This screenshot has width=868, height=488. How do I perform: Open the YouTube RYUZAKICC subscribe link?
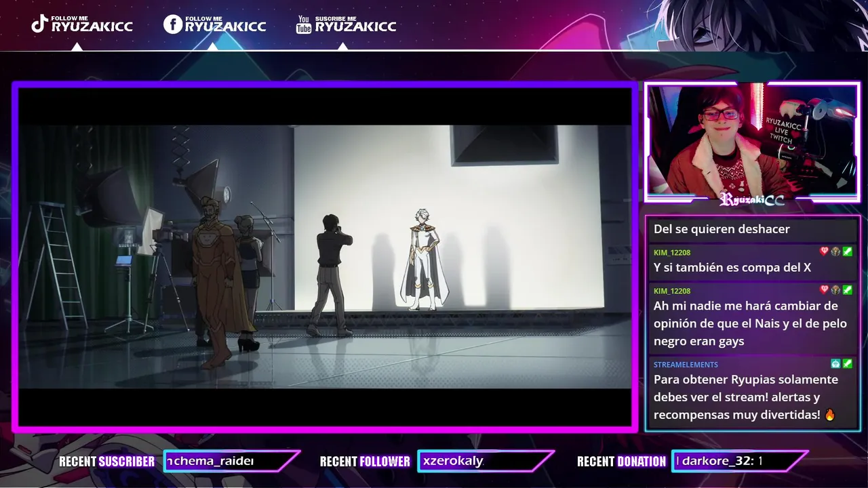click(355, 24)
